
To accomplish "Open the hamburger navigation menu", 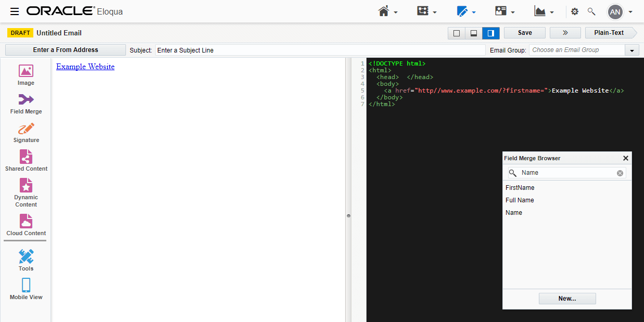I will (14, 11).
